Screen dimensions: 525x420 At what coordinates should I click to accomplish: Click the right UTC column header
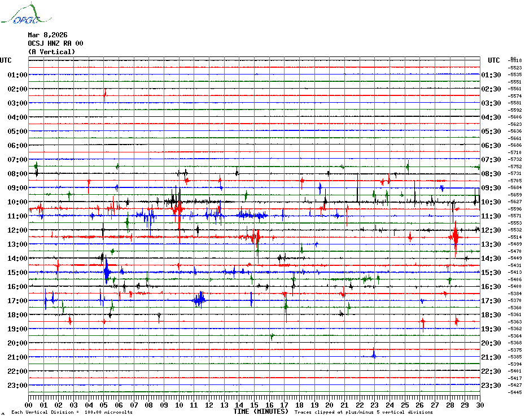tap(494, 60)
